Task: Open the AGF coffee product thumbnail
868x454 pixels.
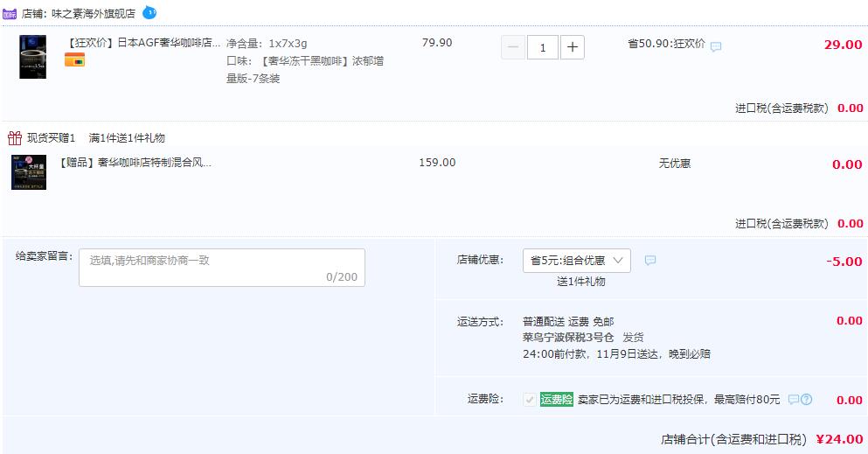Action: [32, 57]
